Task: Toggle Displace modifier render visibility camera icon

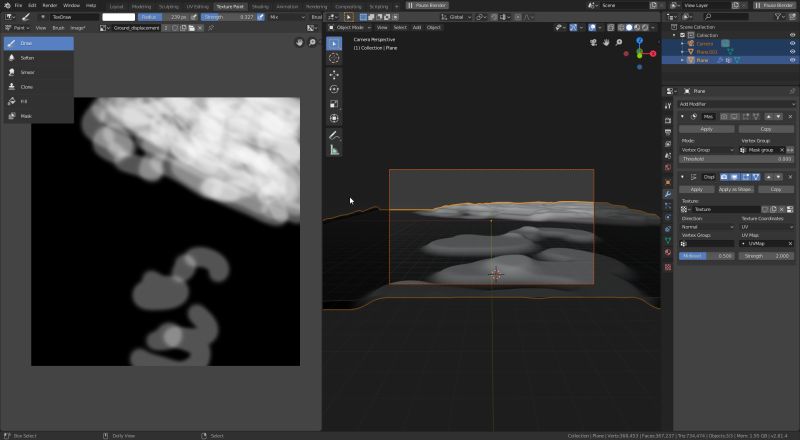Action: coord(724,177)
